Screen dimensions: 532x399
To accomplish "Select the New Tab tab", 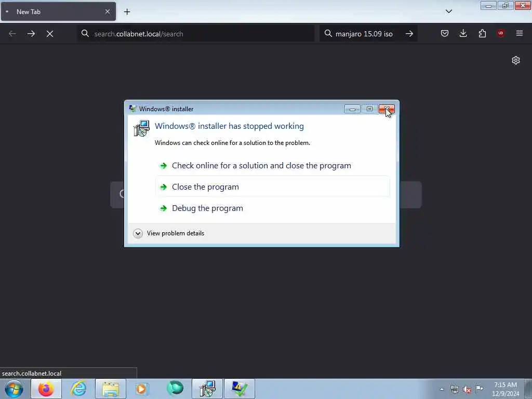I will click(58, 11).
